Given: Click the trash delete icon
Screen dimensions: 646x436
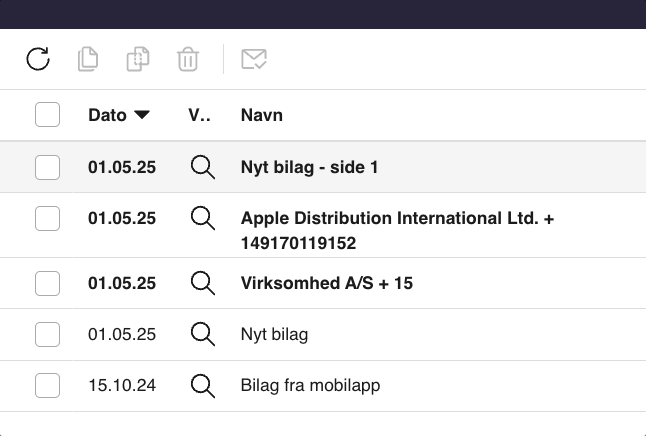Looking at the screenshot, I should click(x=187, y=59).
